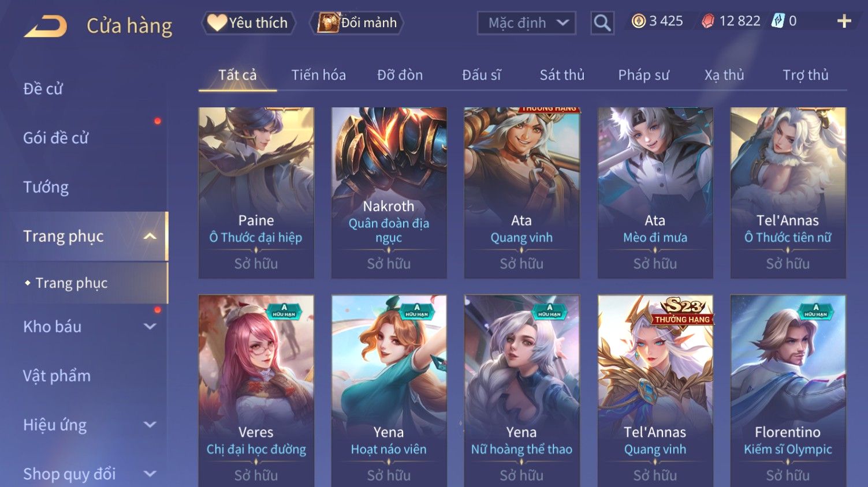
Task: Tap the plus icon to add currency
Action: pos(844,21)
